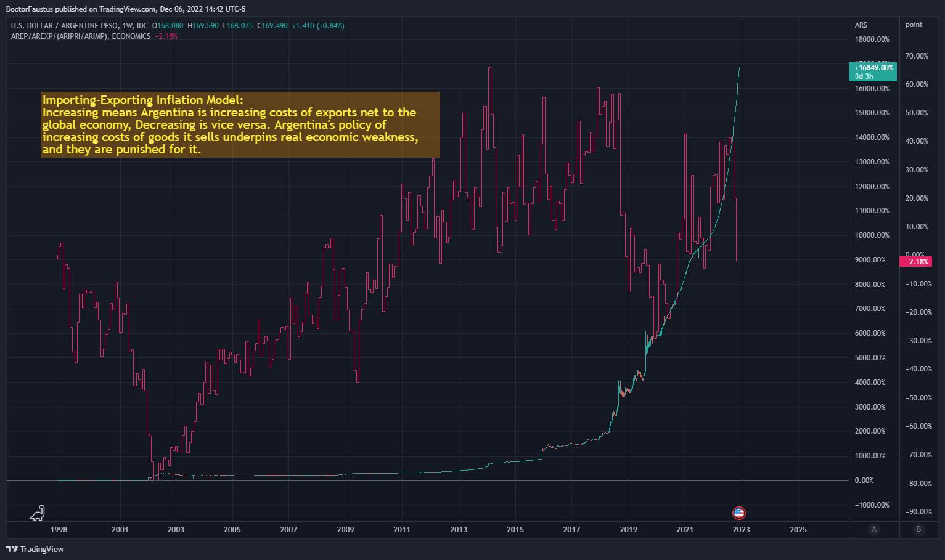Click the 30.00% label on the point scale
This screenshot has width=945, height=560.
pos(917,170)
